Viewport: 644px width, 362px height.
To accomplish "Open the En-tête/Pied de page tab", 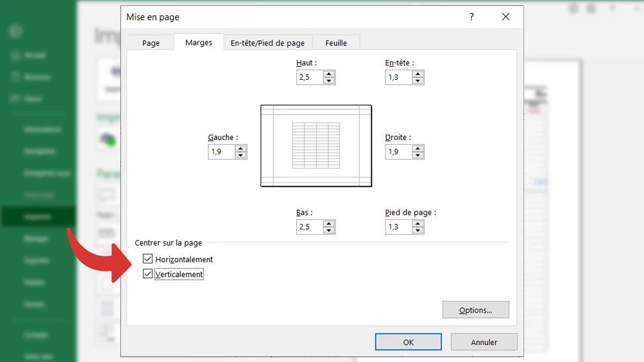I will pos(267,43).
